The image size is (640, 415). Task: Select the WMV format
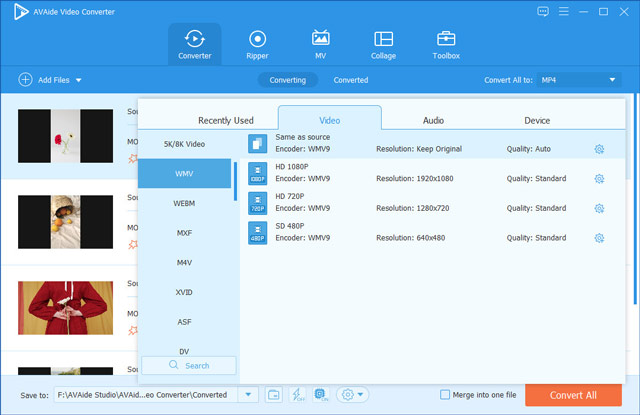pos(184,173)
